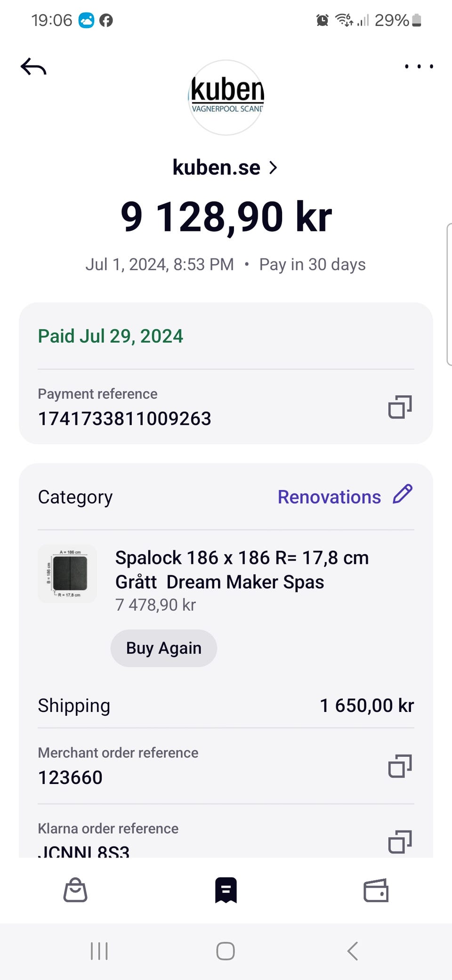
Task: Tap the back arrow at top left
Action: (33, 67)
